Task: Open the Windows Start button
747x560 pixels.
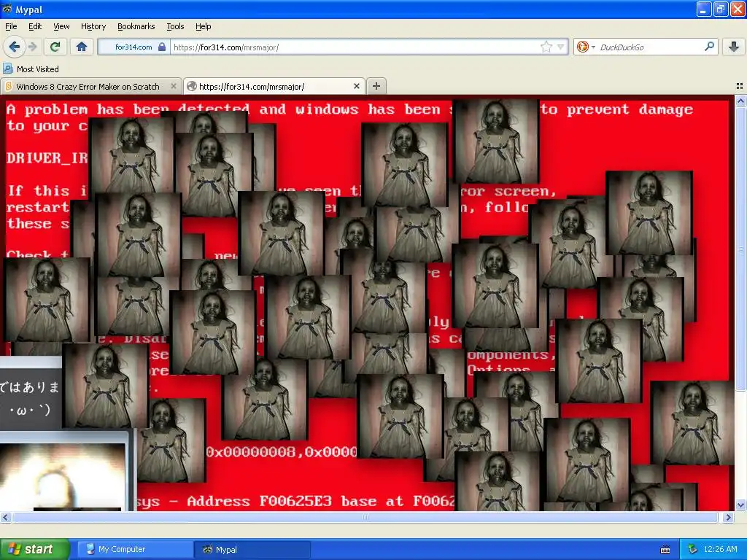Action: click(34, 549)
